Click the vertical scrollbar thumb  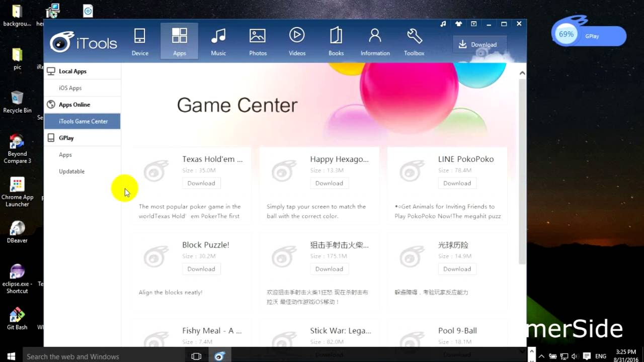522,171
